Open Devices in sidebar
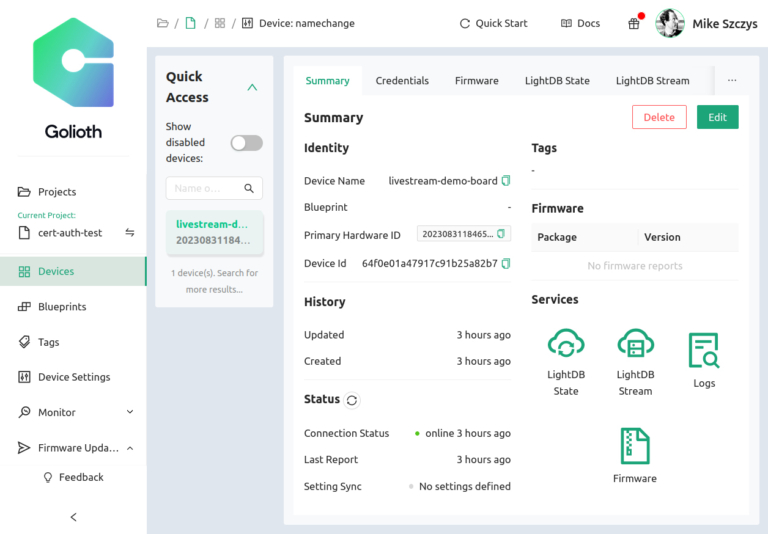 pyautogui.click(x=73, y=271)
